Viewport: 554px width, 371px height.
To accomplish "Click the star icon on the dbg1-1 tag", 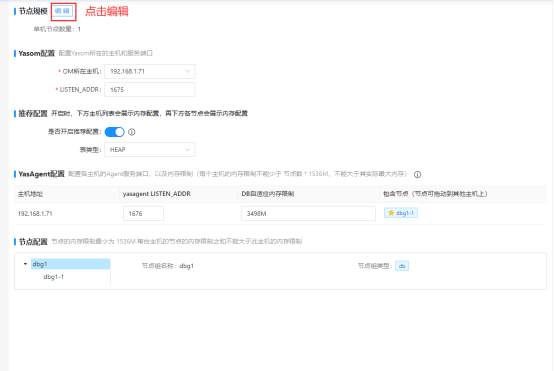I will [391, 213].
